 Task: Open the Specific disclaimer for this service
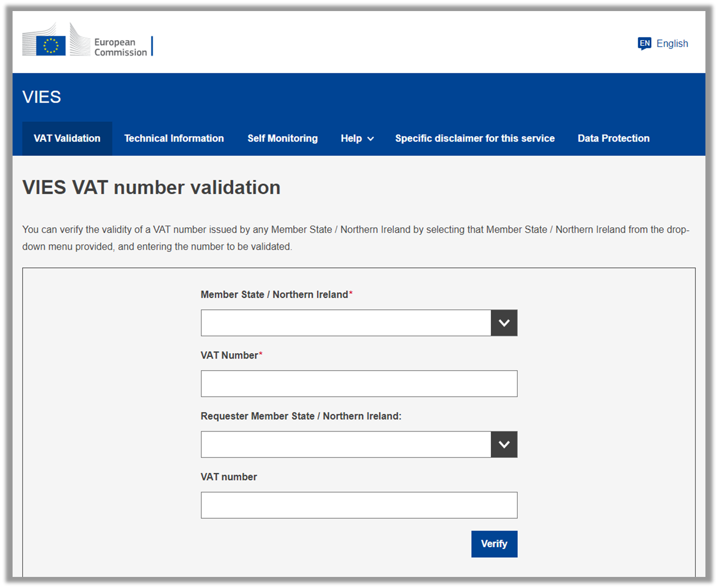point(475,138)
